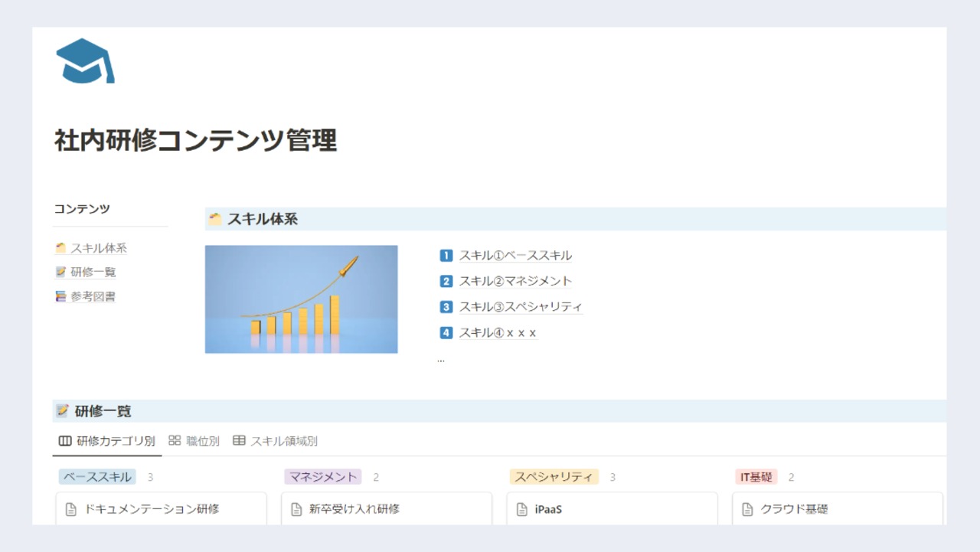Open the ドキュメンテーション研修 card

[162, 509]
